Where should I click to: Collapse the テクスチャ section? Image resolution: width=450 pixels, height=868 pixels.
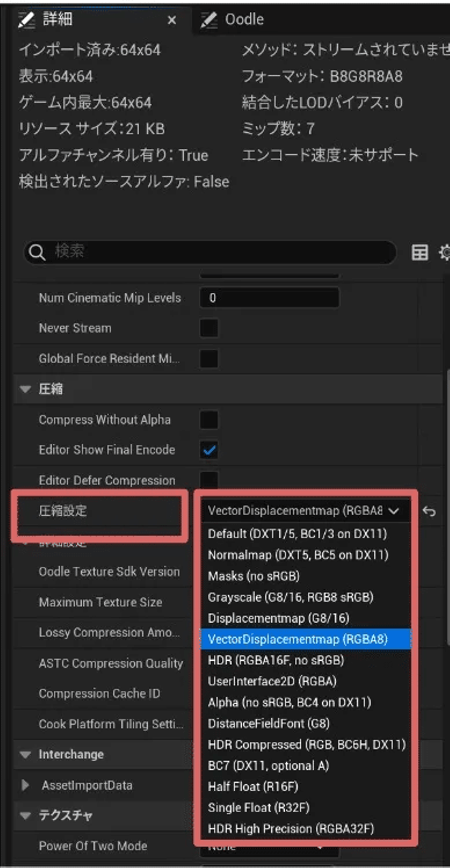coord(26,816)
